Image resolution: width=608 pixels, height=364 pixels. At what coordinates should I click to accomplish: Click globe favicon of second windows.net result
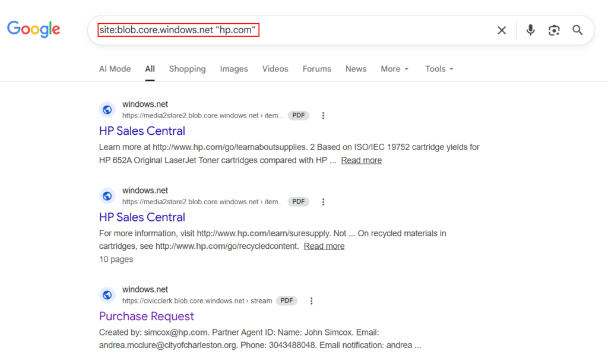tap(107, 196)
